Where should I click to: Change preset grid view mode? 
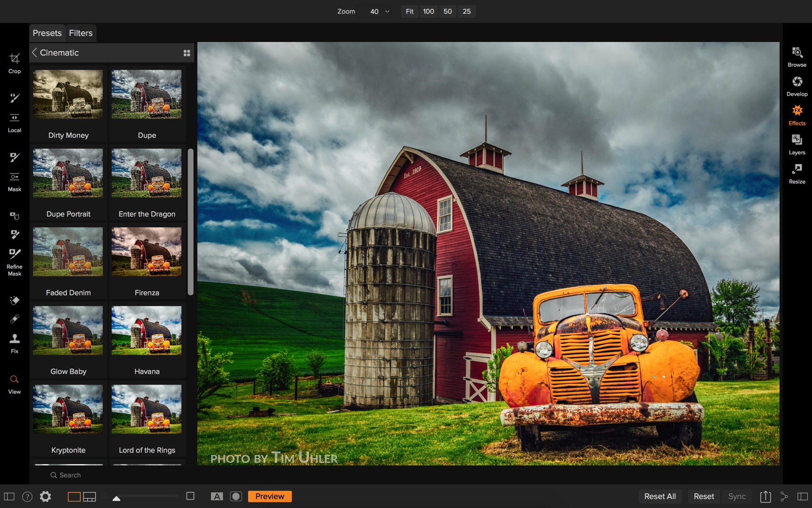187,53
